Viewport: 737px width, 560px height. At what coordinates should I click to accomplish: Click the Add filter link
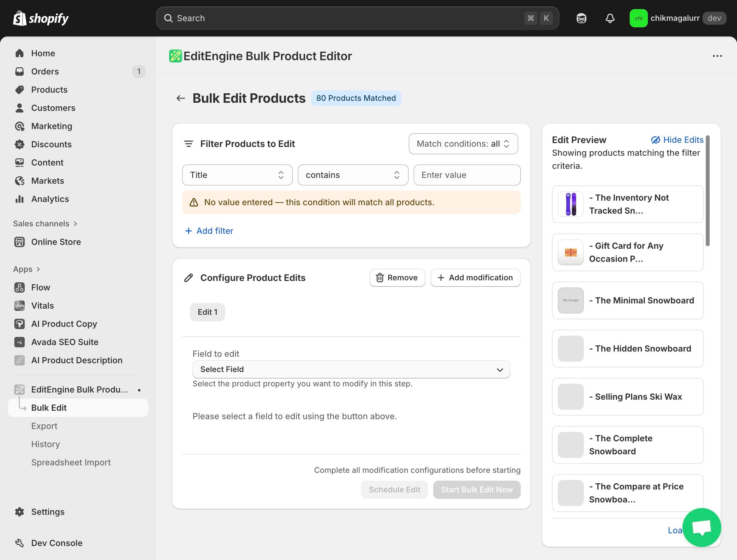tap(209, 231)
